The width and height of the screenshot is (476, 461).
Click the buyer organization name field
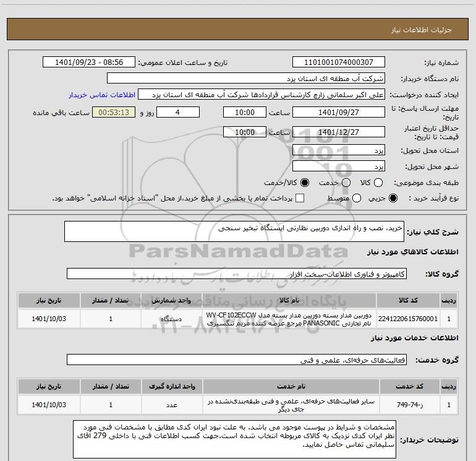[246, 79]
